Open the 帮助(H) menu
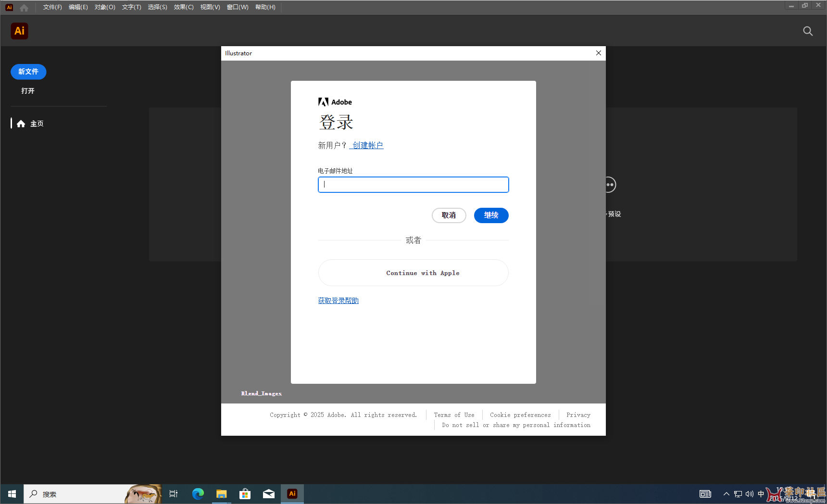Viewport: 827px width, 504px height. click(265, 7)
